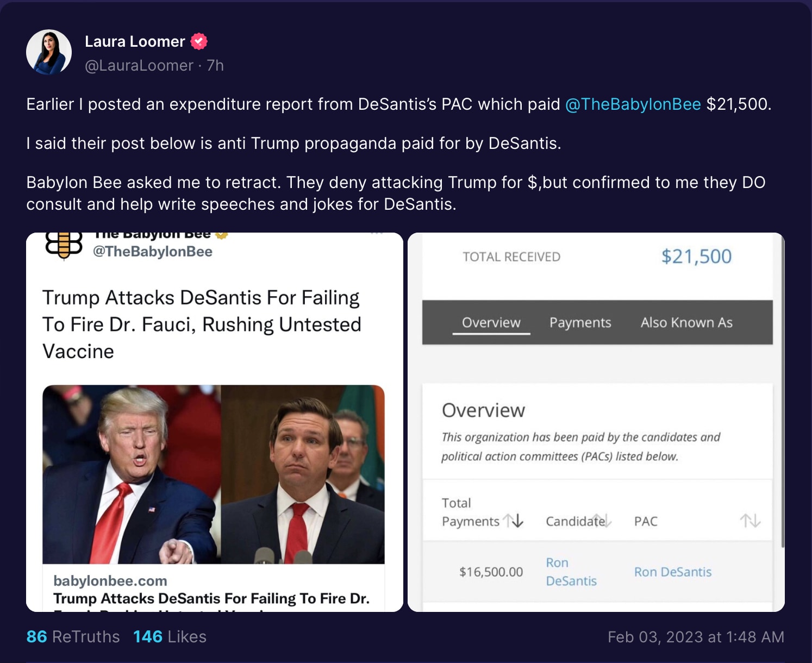This screenshot has height=663, width=812.
Task: Open the Trump and DeSantis article image
Action: pos(214,474)
